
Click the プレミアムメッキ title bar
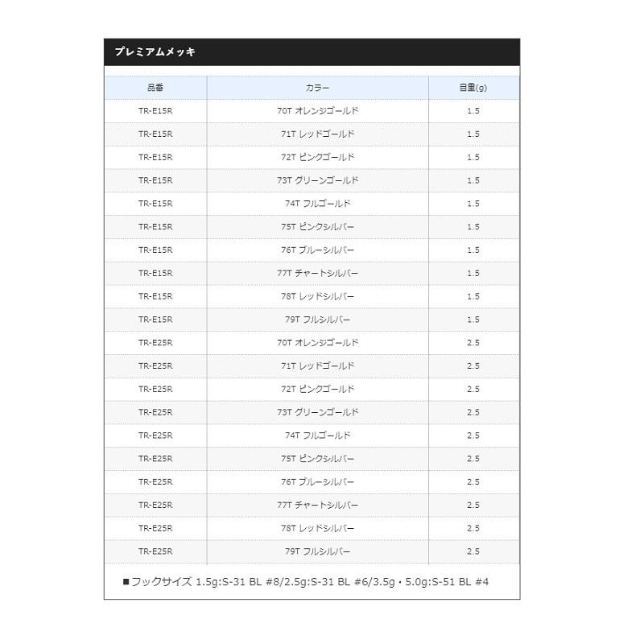[x=312, y=52]
